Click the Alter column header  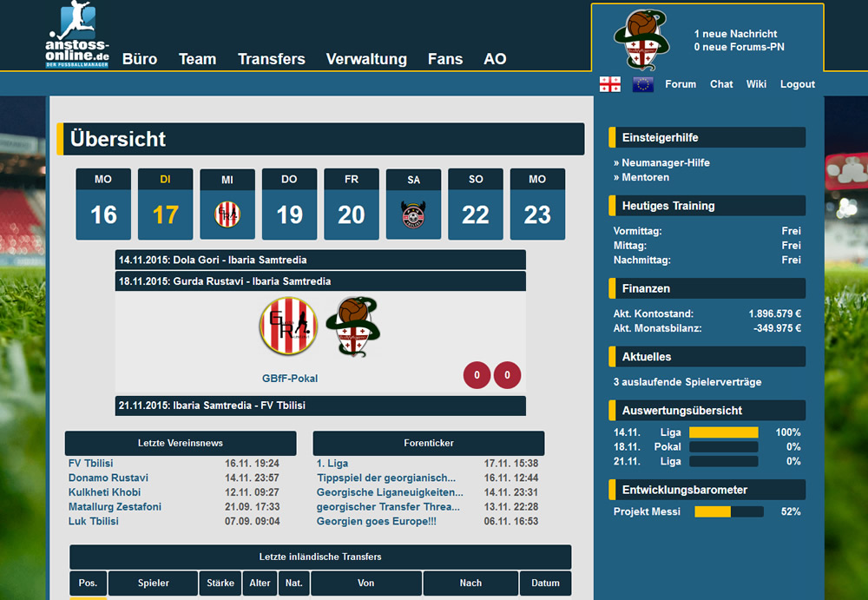tap(260, 583)
